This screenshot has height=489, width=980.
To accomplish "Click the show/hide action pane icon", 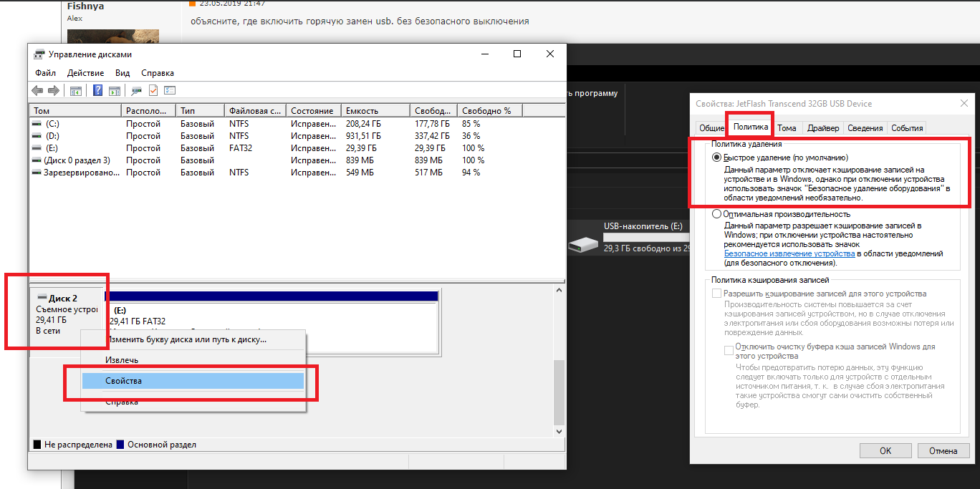I will 115,91.
